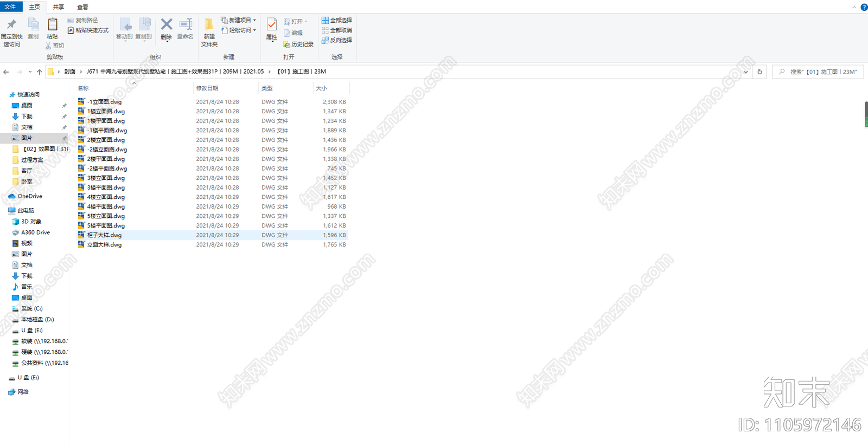Switch to the Home (主页) tab
This screenshot has width=868, height=446.
point(34,7)
